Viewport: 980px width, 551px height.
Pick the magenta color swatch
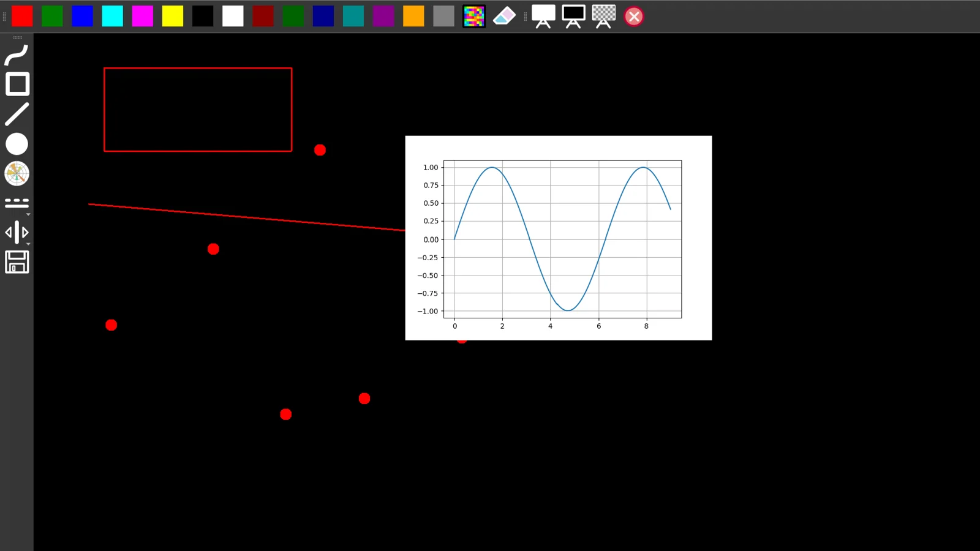coord(142,16)
